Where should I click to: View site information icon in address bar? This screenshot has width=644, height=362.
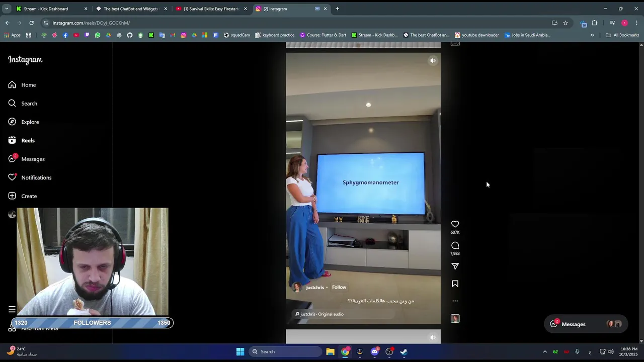(x=46, y=23)
